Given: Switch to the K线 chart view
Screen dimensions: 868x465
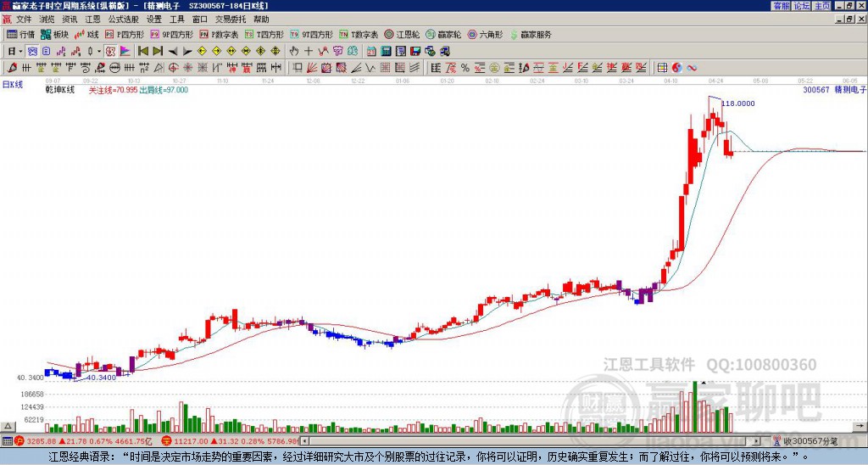Looking at the screenshot, I should tap(86, 34).
